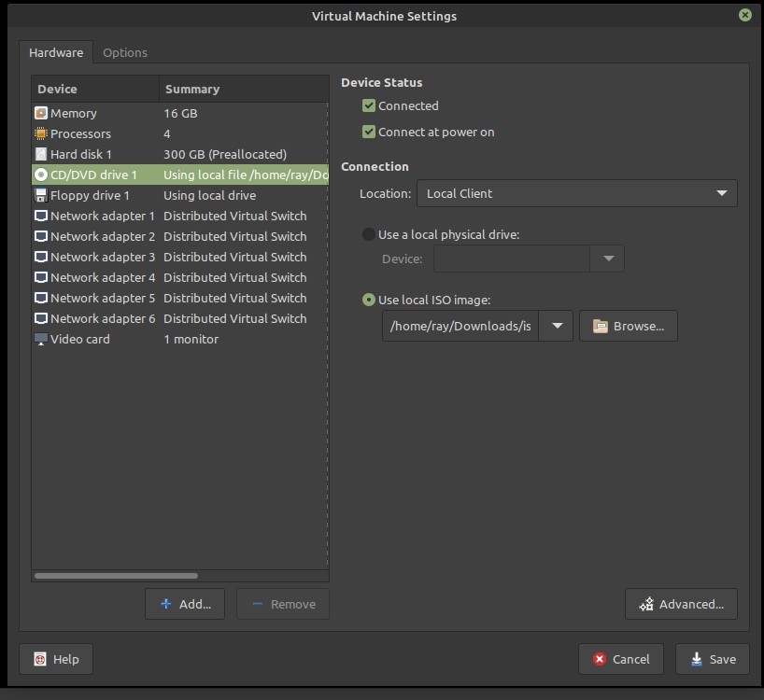Click the Floppy drive 1 icon
This screenshot has height=700, width=764.
click(41, 195)
